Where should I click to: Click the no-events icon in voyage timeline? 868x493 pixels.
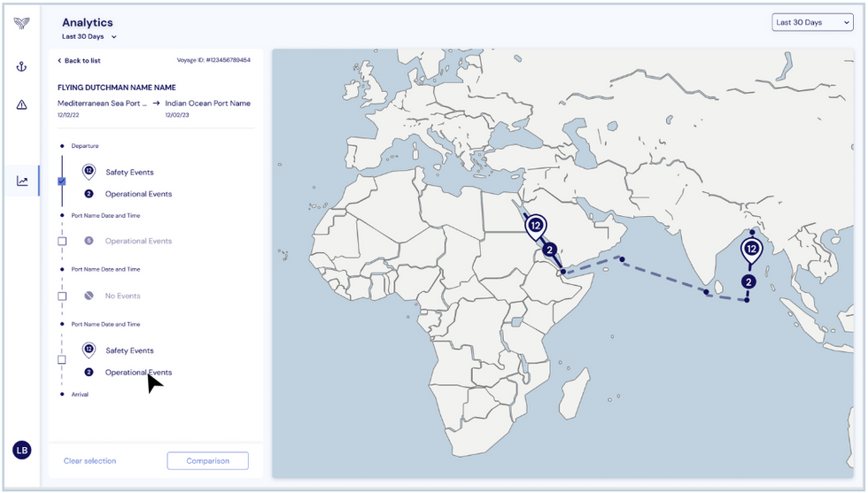[89, 296]
